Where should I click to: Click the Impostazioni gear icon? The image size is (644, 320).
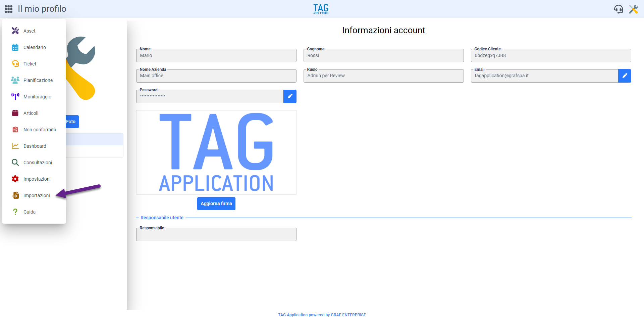(15, 179)
